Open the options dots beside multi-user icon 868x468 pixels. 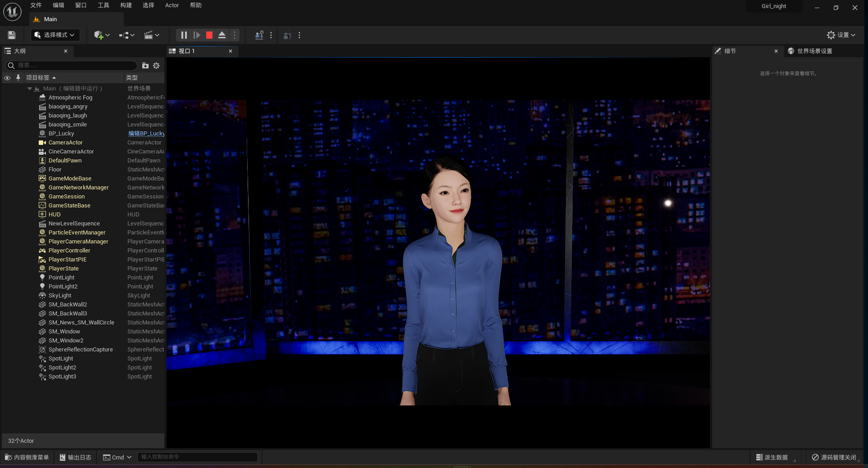click(x=271, y=35)
